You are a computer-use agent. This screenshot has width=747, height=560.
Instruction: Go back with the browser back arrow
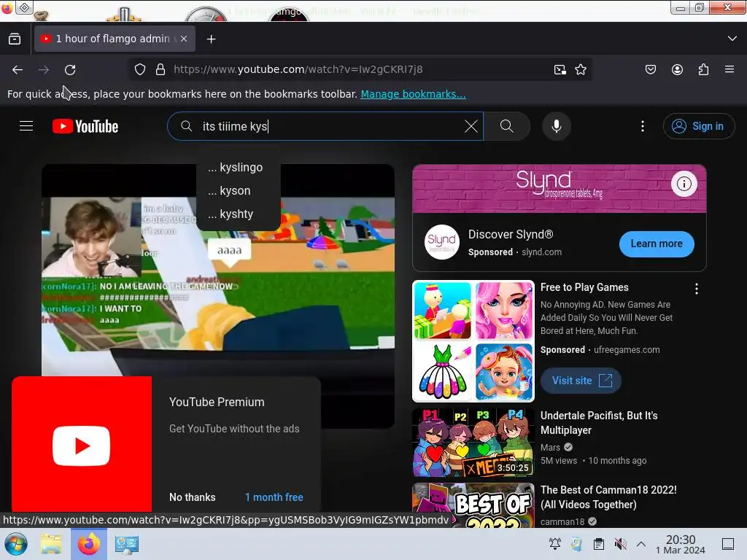(18, 69)
